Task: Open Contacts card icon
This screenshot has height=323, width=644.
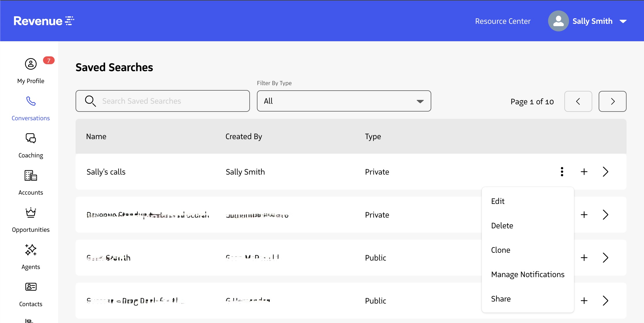Action: pyautogui.click(x=31, y=287)
